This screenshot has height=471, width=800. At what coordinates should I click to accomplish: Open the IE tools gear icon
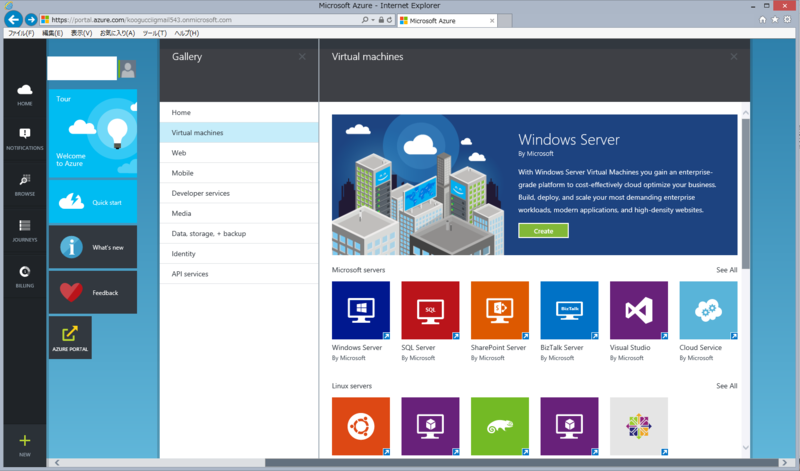click(x=787, y=19)
